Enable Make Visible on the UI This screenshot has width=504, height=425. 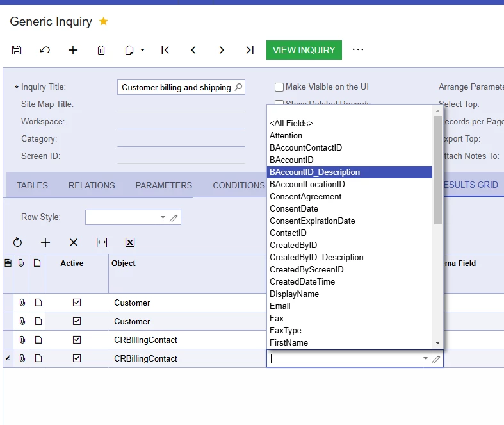pyautogui.click(x=279, y=87)
